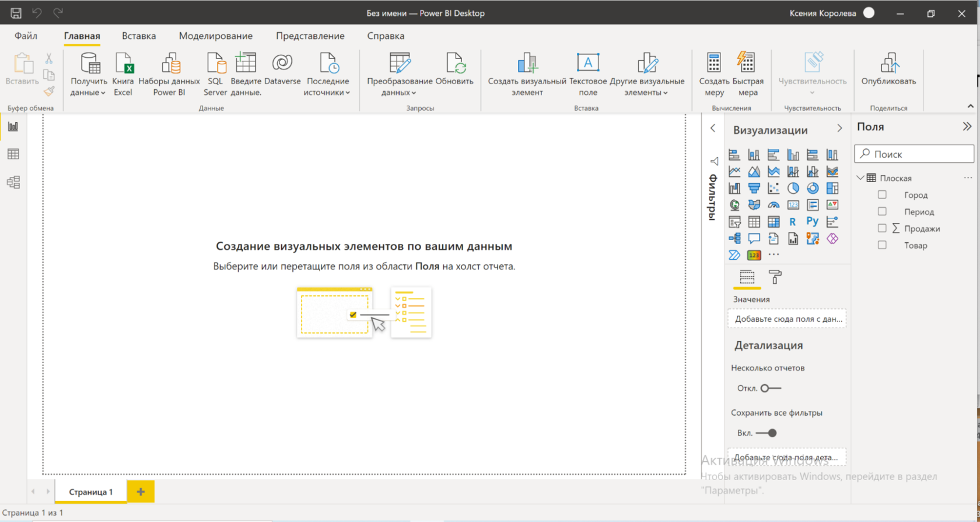
Task: Click the Поиск fields search box
Action: coord(914,154)
